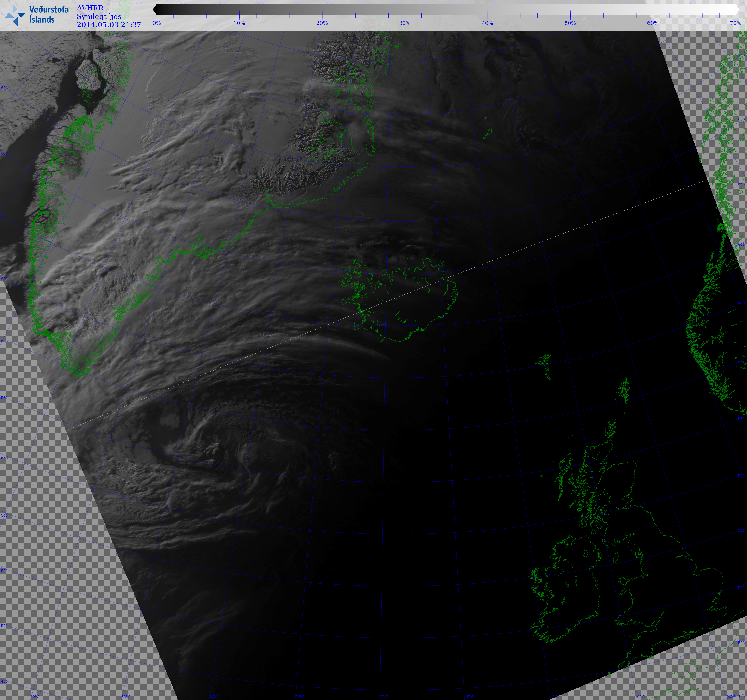The height and width of the screenshot is (700, 747).
Task: Click the 20% tick on the grayscale bar
Action: pos(322,15)
